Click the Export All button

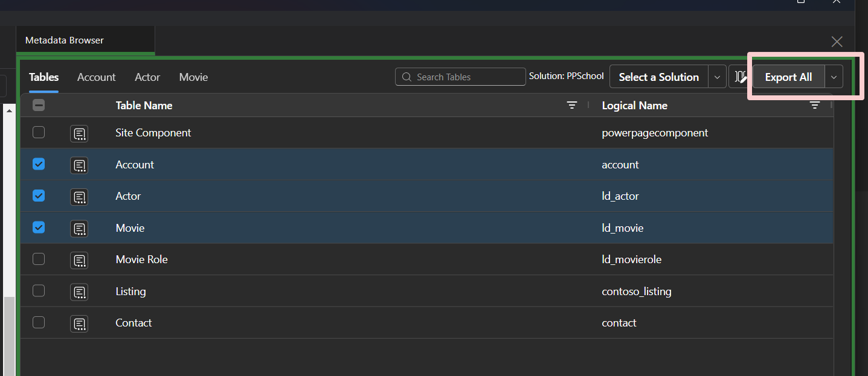click(x=788, y=77)
